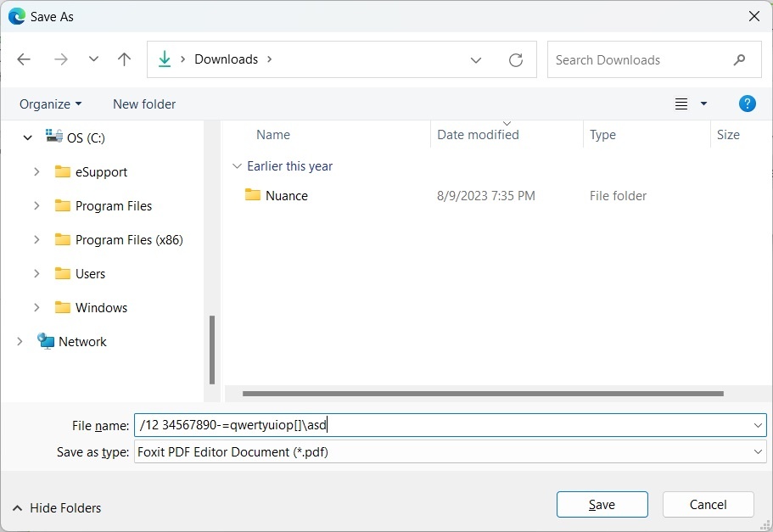Expand the Users folder
The image size is (773, 532).
(x=36, y=274)
